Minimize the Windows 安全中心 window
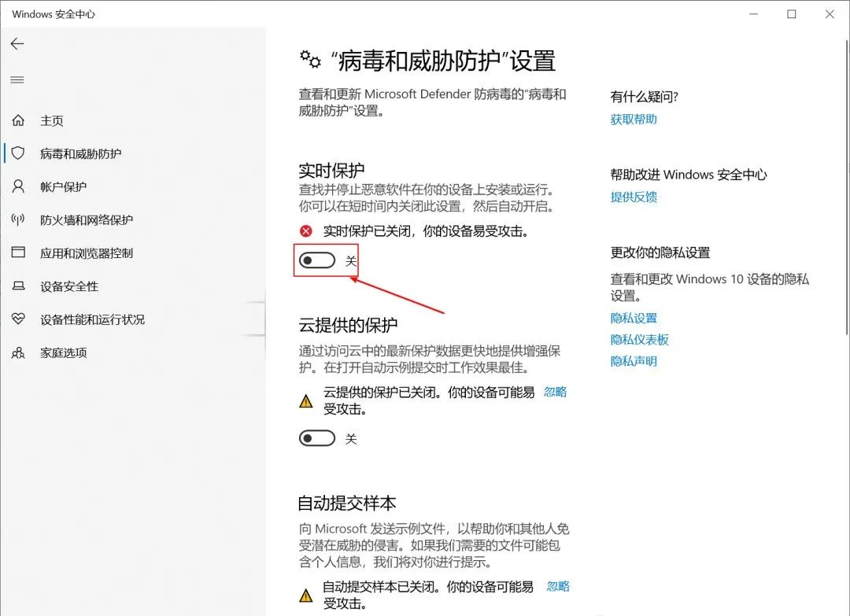The width and height of the screenshot is (850, 616). point(753,14)
